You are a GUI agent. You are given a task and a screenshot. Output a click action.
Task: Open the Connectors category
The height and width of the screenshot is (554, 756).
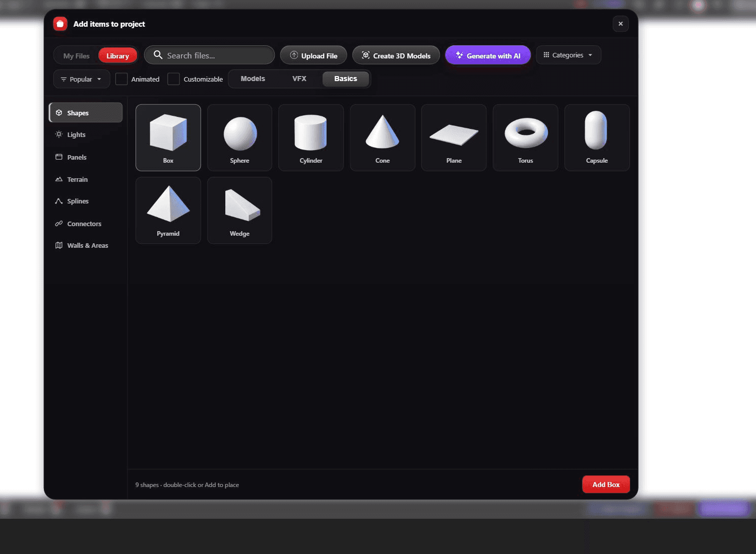click(86, 224)
